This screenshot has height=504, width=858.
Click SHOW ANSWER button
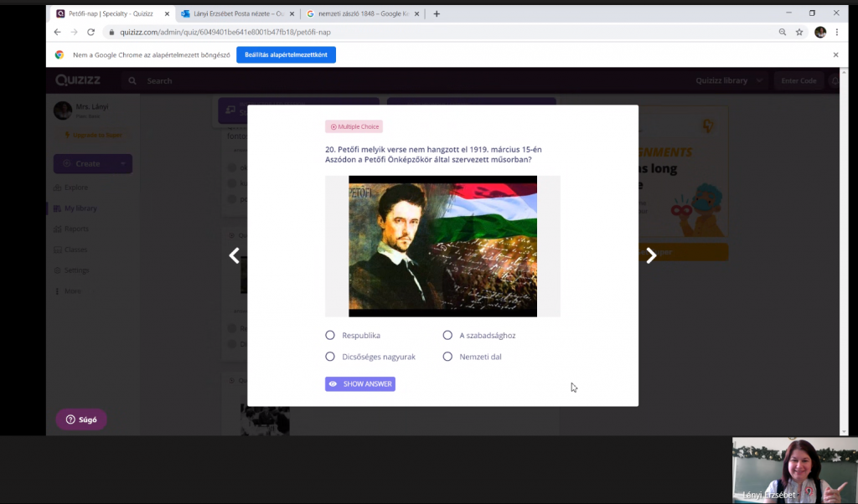click(x=360, y=383)
